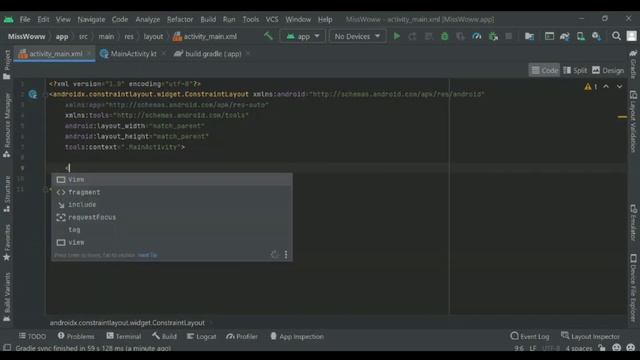Open the App Inspection tool window
Viewport: 640px width, 360px height.
(297, 336)
